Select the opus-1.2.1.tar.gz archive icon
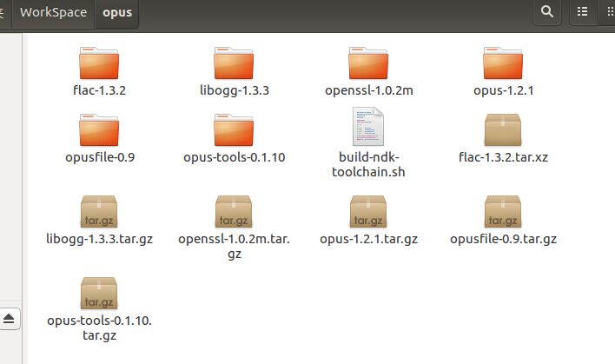615x364 pixels. [x=368, y=212]
